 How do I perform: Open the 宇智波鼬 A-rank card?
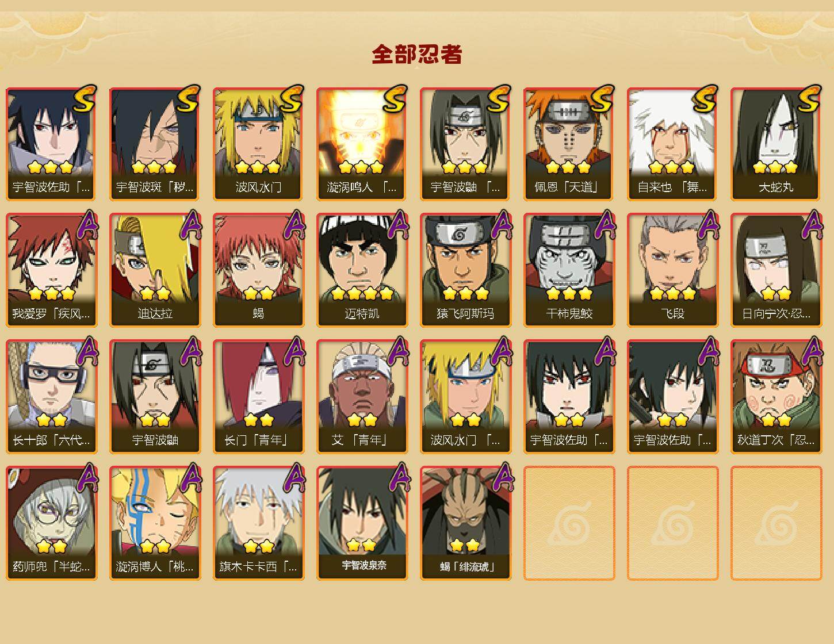tap(155, 397)
